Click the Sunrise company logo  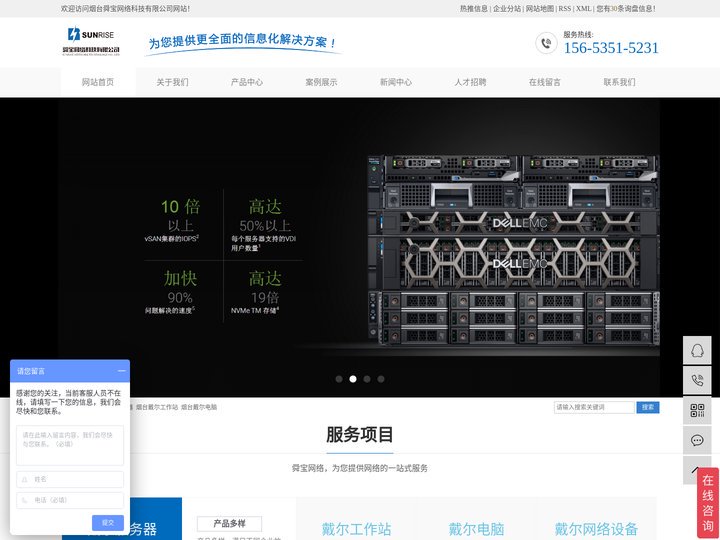pyautogui.click(x=91, y=42)
